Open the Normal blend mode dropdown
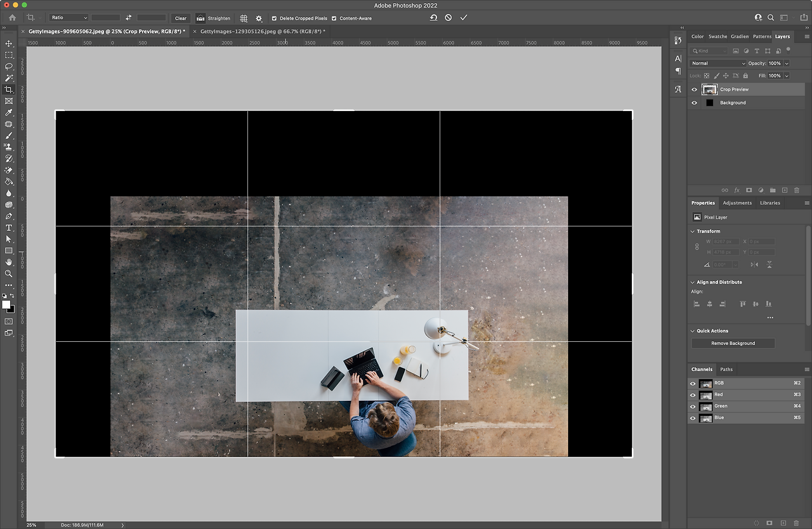Screen dimensions: 812x529 (718, 63)
